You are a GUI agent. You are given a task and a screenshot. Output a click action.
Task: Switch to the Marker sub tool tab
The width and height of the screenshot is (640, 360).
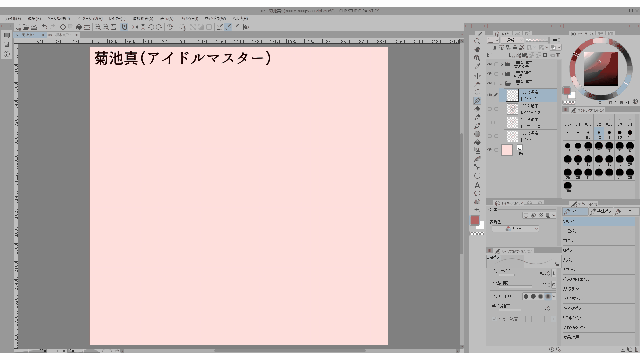(601, 211)
